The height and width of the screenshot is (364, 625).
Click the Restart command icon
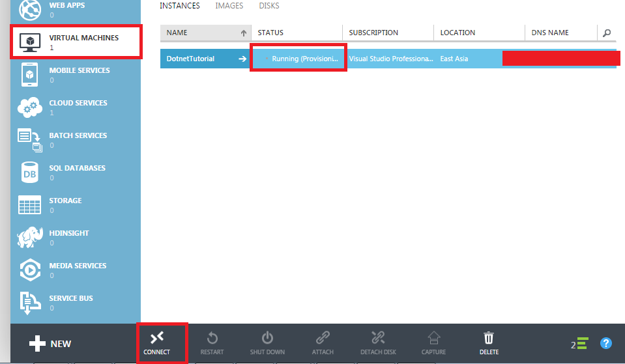[212, 338]
